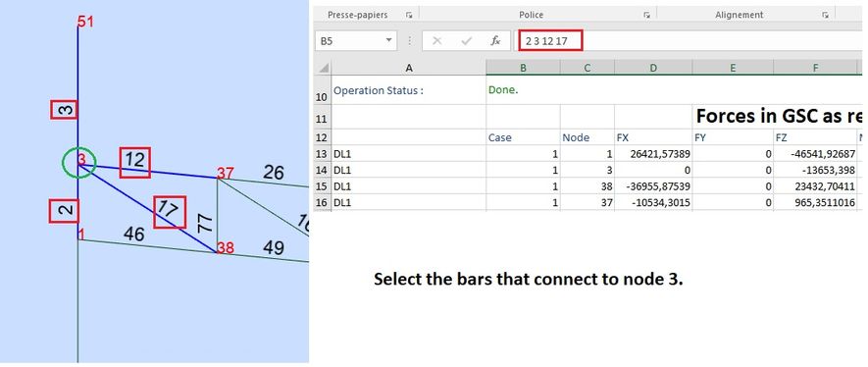The width and height of the screenshot is (868, 367).
Task: Expand the Name Box dropdown arrow
Action: pos(388,40)
